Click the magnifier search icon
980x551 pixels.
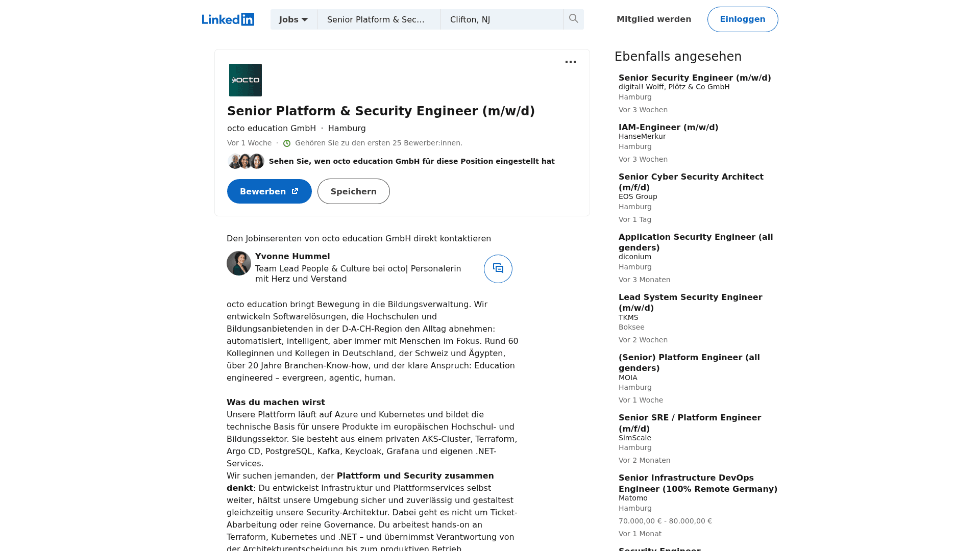pyautogui.click(x=574, y=19)
